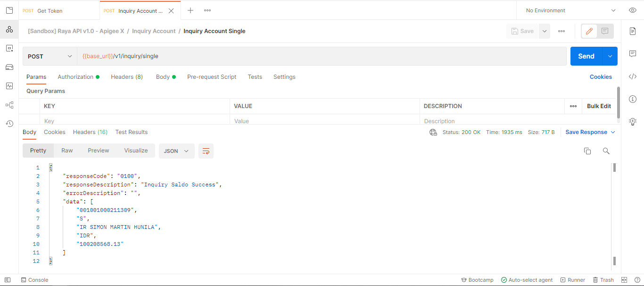
Task: Switch to the Headers (8) request tab
Action: point(127,77)
